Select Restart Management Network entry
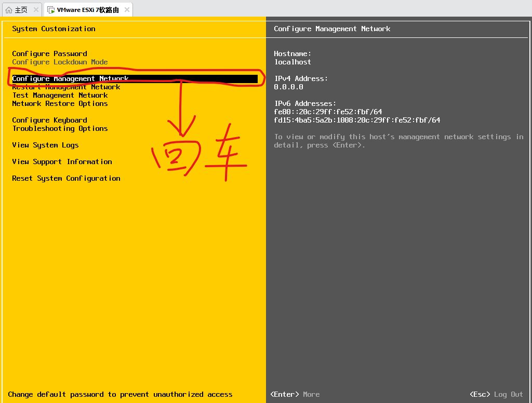The width and height of the screenshot is (532, 403). (x=66, y=87)
